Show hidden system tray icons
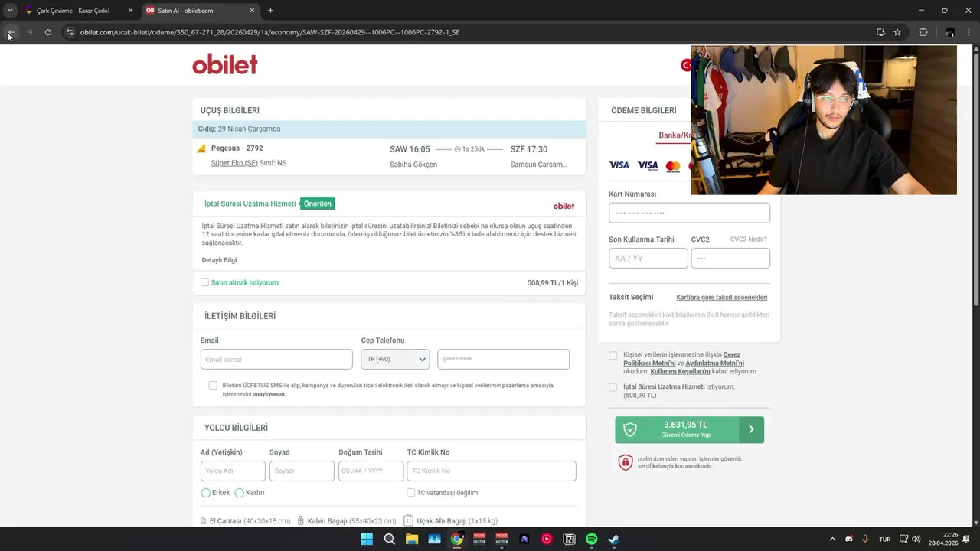980x551 pixels. pyautogui.click(x=832, y=539)
